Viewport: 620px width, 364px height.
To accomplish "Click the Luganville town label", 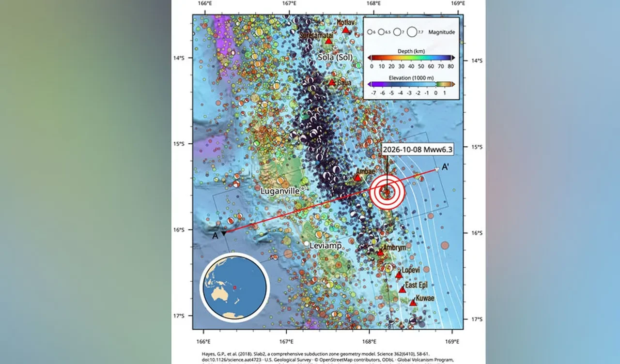I will pyautogui.click(x=279, y=191).
